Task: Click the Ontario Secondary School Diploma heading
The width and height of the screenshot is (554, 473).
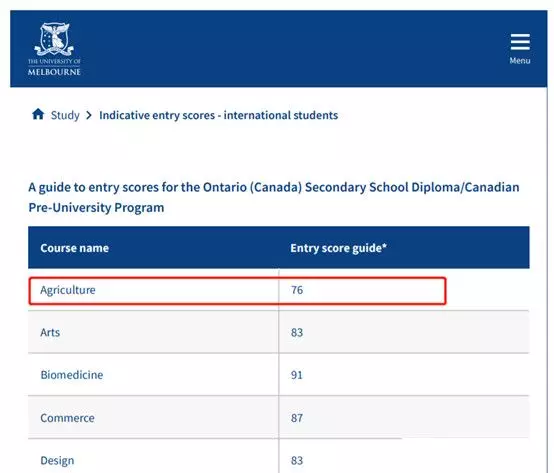Action: click(274, 197)
